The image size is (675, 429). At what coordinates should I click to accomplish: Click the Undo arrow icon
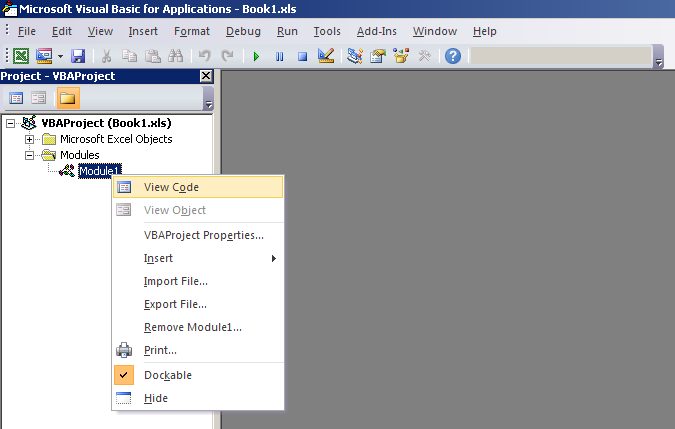coord(204,56)
